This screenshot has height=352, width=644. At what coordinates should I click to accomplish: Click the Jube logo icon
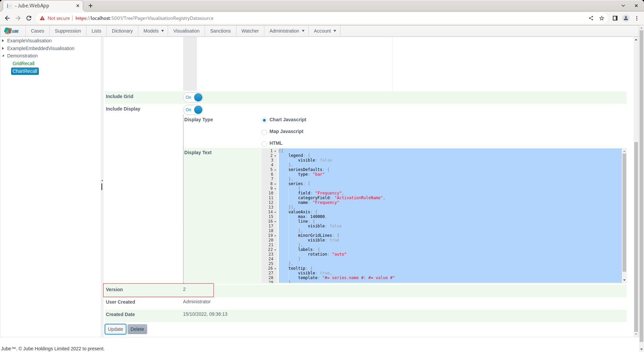[x=12, y=31]
